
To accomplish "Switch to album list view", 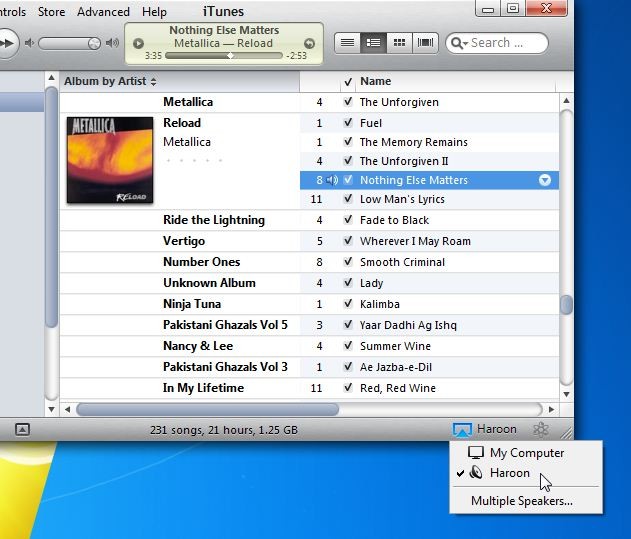I will coord(373,43).
